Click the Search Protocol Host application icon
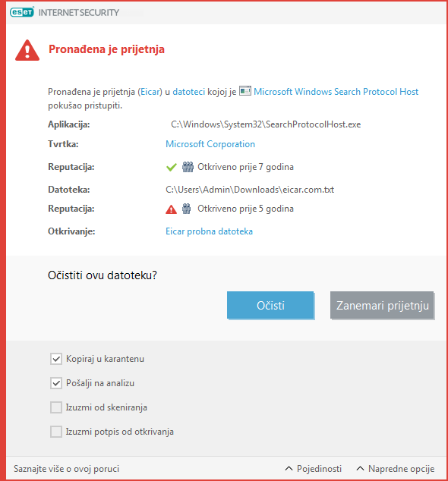Viewport: 448px width, 481px height. click(245, 91)
